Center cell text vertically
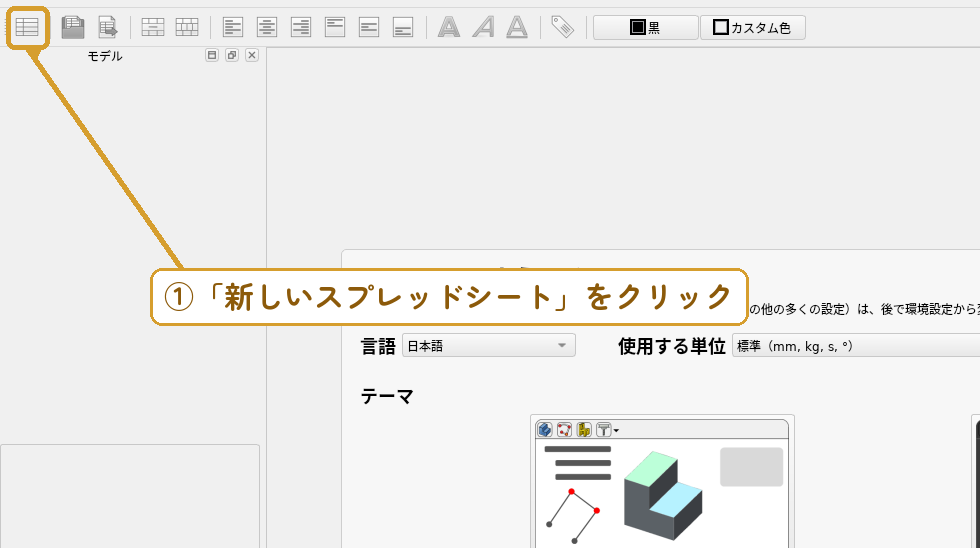This screenshot has height=548, width=980. click(x=369, y=27)
